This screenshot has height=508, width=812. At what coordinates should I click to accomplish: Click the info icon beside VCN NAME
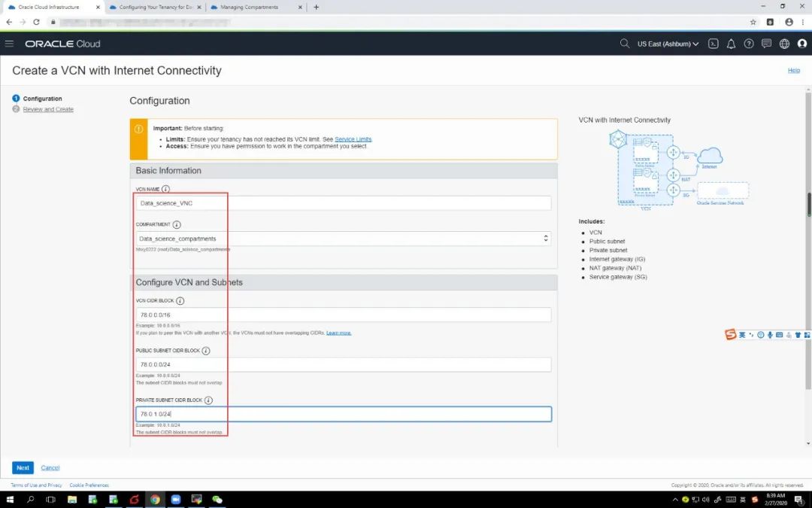click(165, 190)
